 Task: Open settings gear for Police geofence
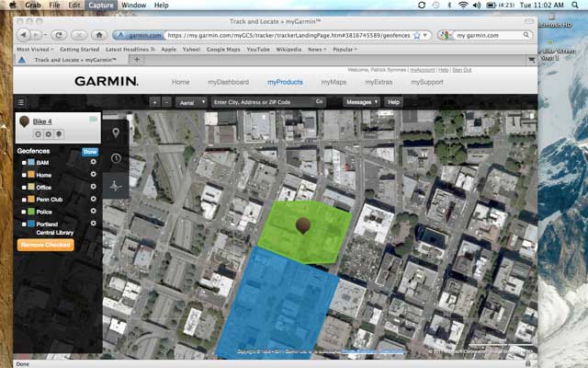pos(93,211)
